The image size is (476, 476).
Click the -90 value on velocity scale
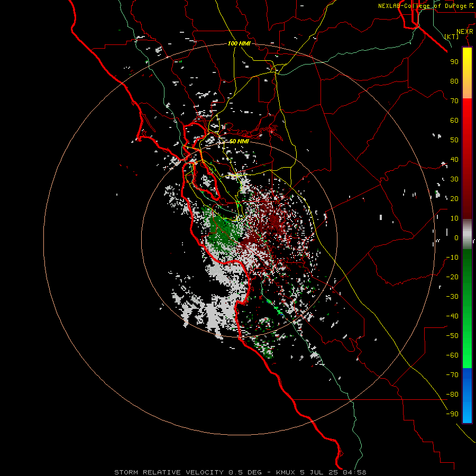click(x=452, y=414)
